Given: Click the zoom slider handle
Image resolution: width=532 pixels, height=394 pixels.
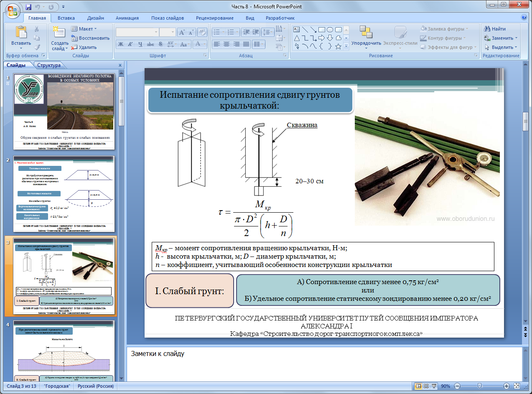Looking at the screenshot, I should pos(480,386).
